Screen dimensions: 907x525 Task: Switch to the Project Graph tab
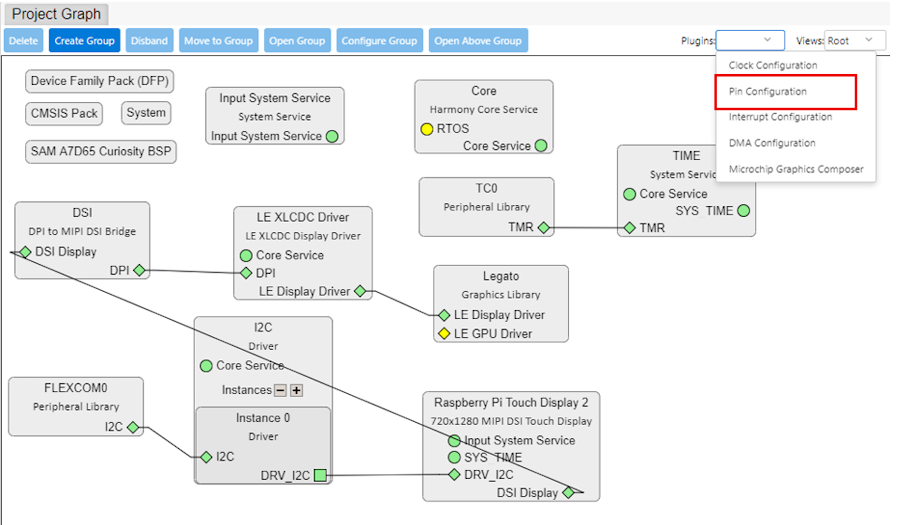[x=56, y=15]
